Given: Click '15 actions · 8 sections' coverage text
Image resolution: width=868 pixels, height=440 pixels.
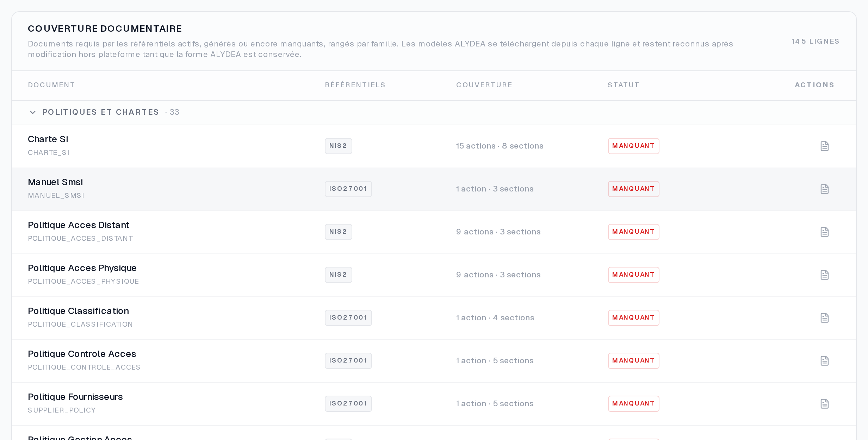Looking at the screenshot, I should [x=500, y=146].
